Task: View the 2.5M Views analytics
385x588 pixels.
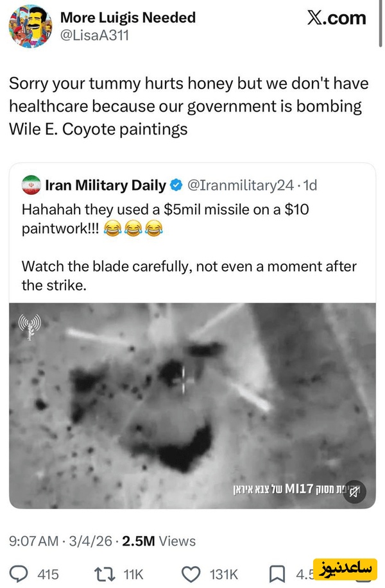Action: [x=159, y=541]
